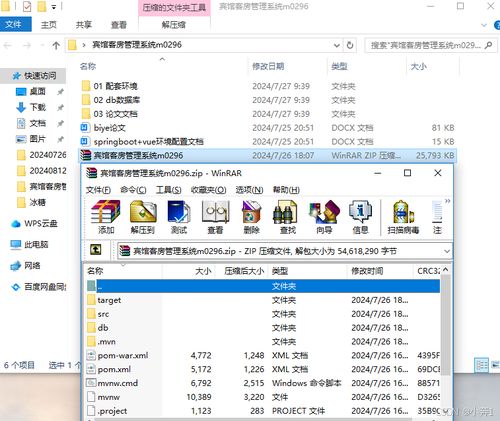Viewport: 500px width, 421px height.
Task: Open the View (查看) toolbar icon
Action: [x=215, y=217]
